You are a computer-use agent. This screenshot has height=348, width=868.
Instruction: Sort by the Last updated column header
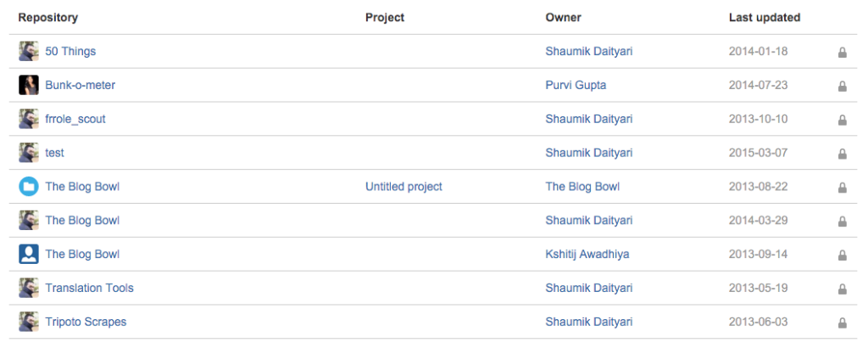coord(765,17)
